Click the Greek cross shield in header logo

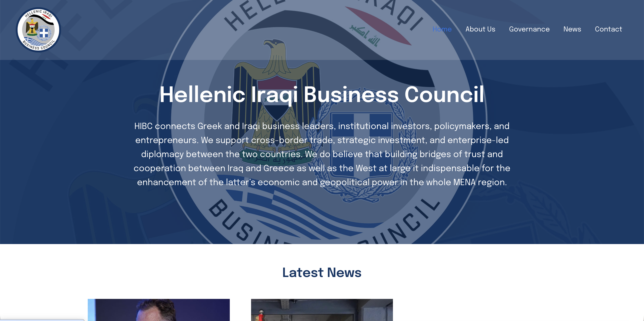pos(44,33)
